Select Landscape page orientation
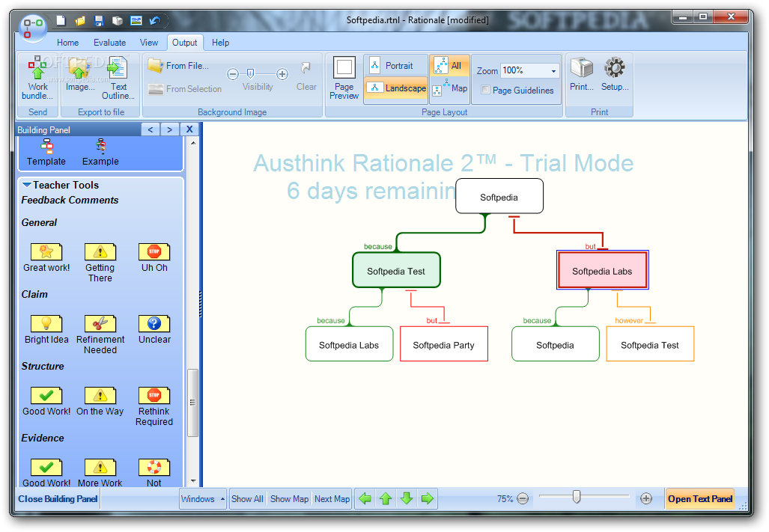This screenshot has width=769, height=532. (x=396, y=88)
